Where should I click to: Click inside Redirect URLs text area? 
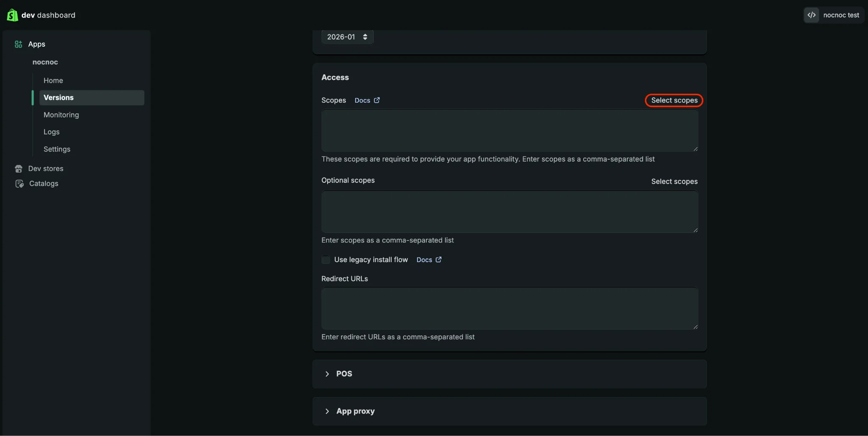pyautogui.click(x=510, y=308)
